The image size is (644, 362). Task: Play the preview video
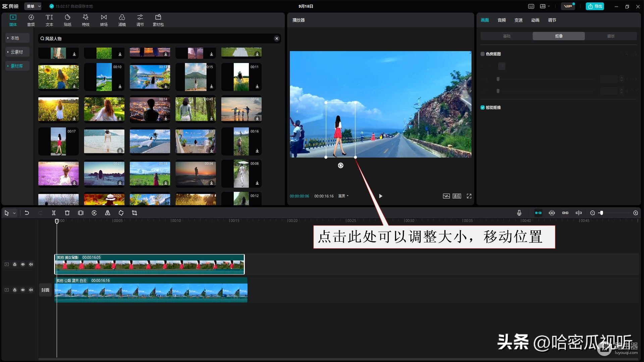pyautogui.click(x=380, y=196)
